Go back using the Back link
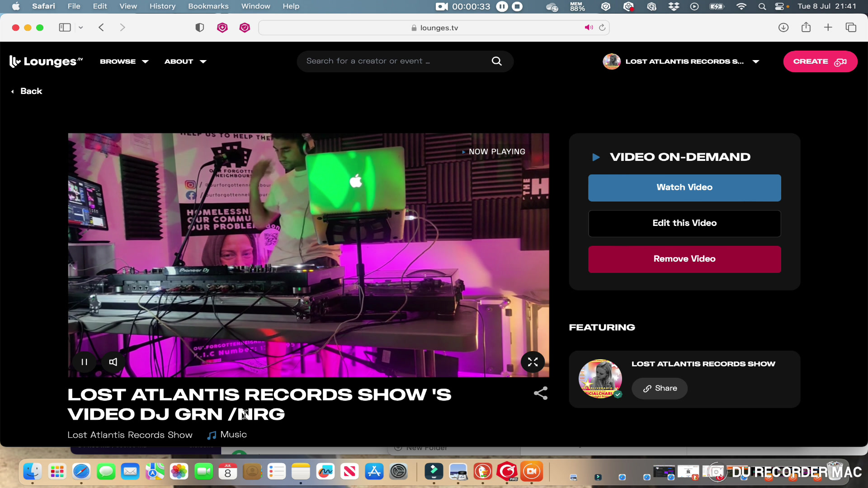 [x=27, y=91]
